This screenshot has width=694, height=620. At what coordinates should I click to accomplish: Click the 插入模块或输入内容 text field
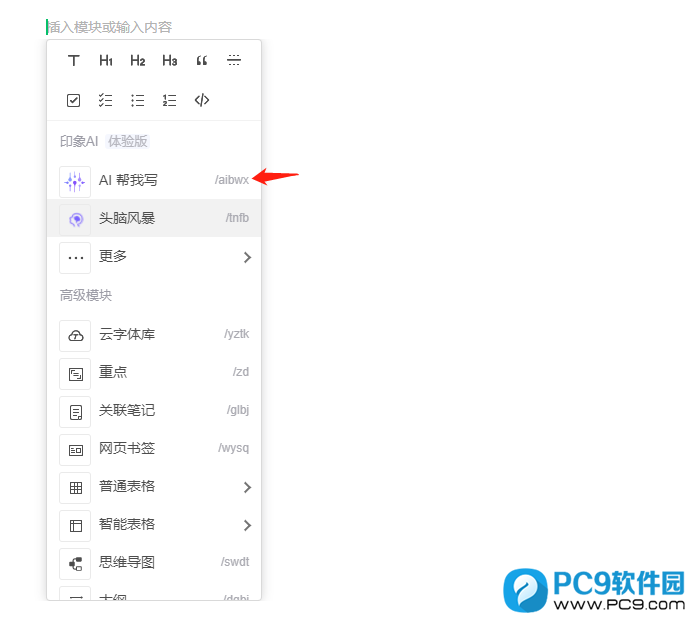pos(110,27)
